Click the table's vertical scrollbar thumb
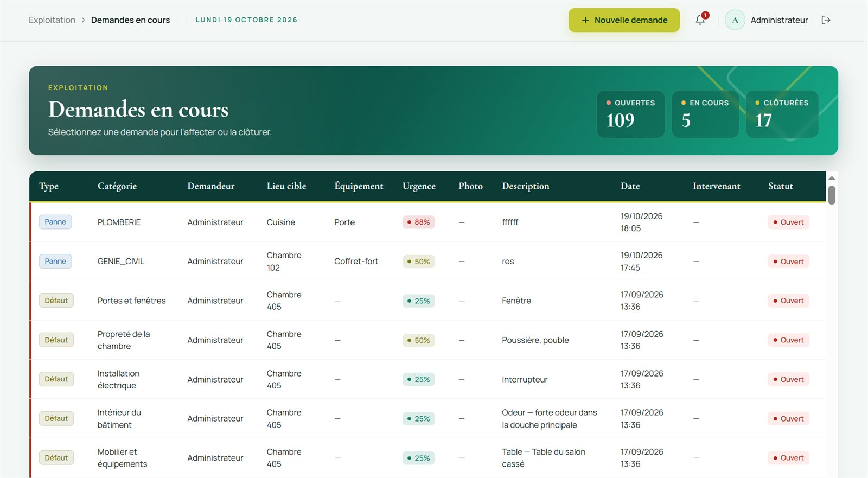This screenshot has width=868, height=478. click(x=832, y=195)
